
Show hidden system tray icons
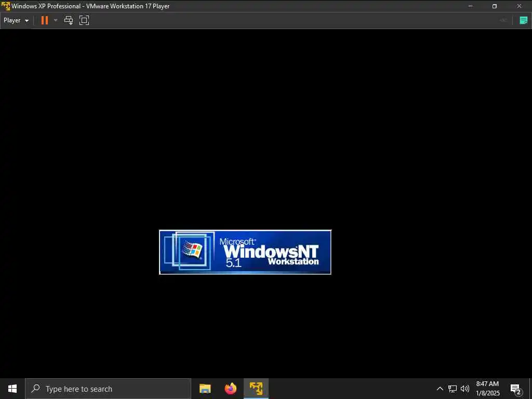[440, 389]
